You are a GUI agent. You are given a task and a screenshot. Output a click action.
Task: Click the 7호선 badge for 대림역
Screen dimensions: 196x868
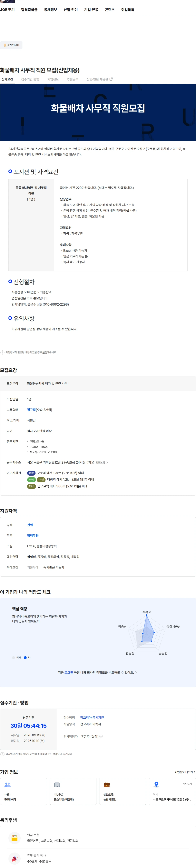(41, 479)
